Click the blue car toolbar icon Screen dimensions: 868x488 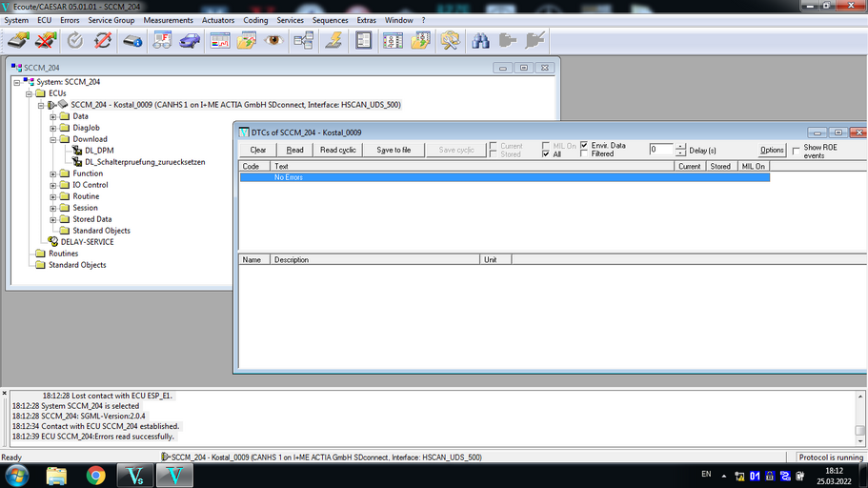[x=190, y=40]
